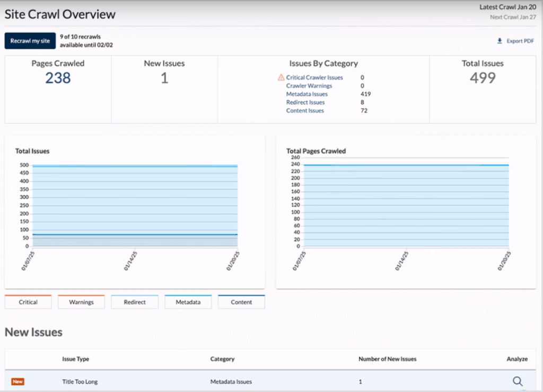
Task: Click the orange New badge
Action: click(x=18, y=381)
